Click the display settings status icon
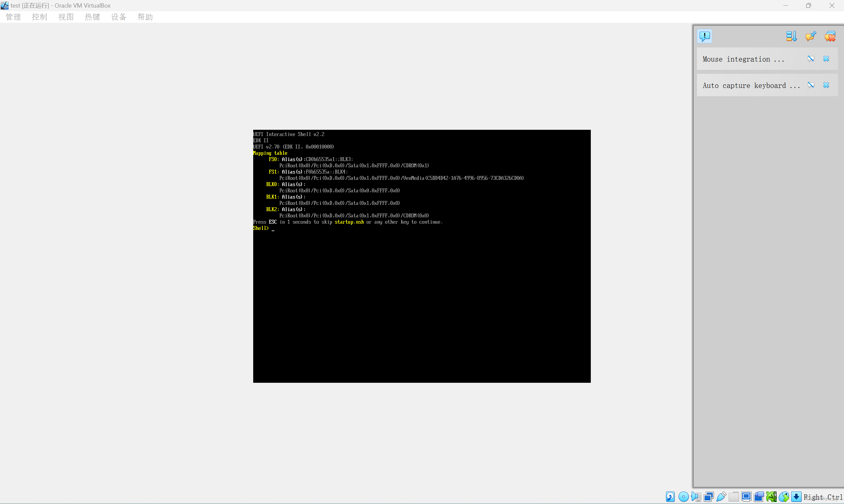 (x=746, y=496)
